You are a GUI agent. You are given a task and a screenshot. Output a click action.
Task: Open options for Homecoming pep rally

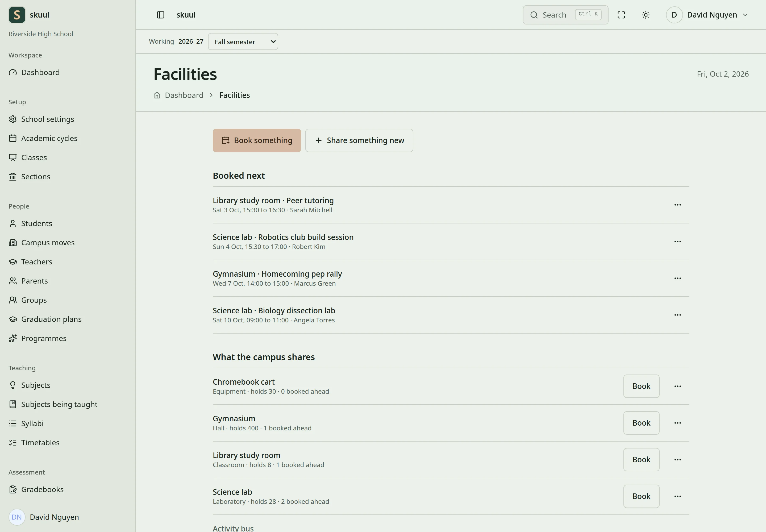(677, 278)
